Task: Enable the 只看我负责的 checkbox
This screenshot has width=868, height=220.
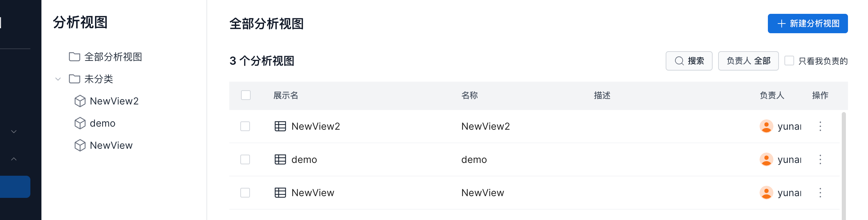Action: (x=789, y=61)
